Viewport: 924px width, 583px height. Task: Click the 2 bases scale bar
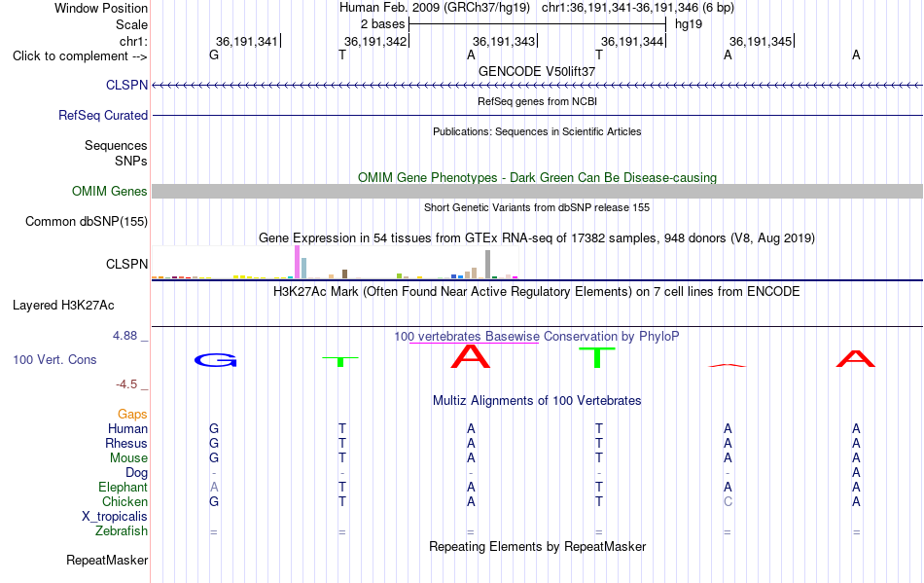coord(537,24)
